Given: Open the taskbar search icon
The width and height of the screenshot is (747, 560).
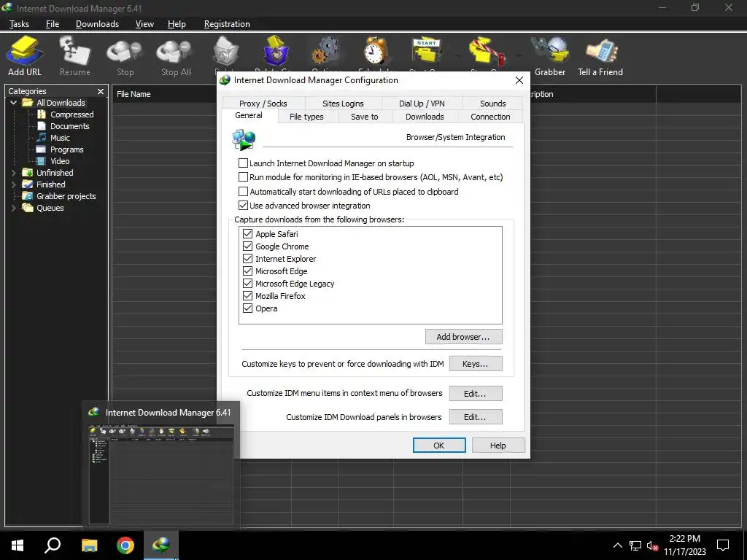Looking at the screenshot, I should click(53, 545).
